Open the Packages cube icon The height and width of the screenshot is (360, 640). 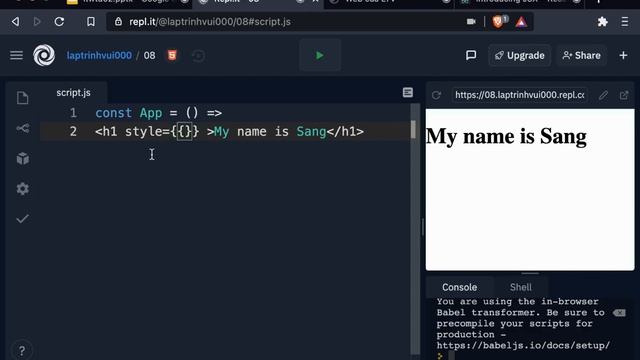pos(22,158)
